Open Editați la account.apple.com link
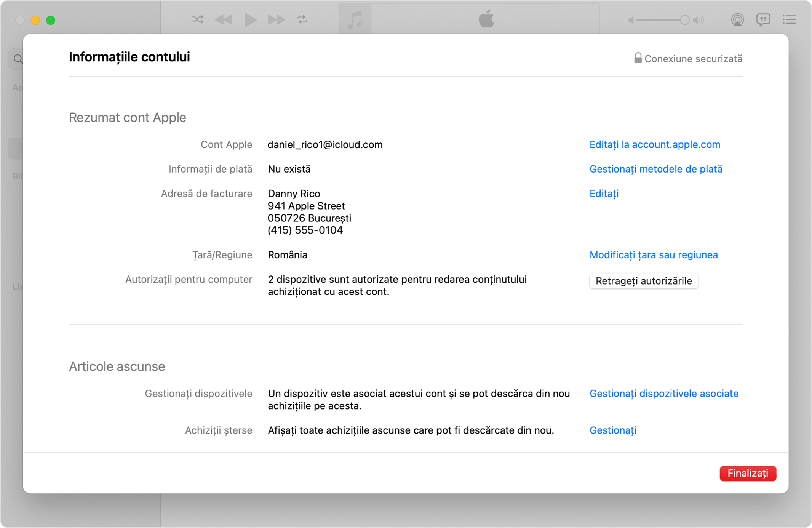812x528 pixels. click(x=655, y=145)
